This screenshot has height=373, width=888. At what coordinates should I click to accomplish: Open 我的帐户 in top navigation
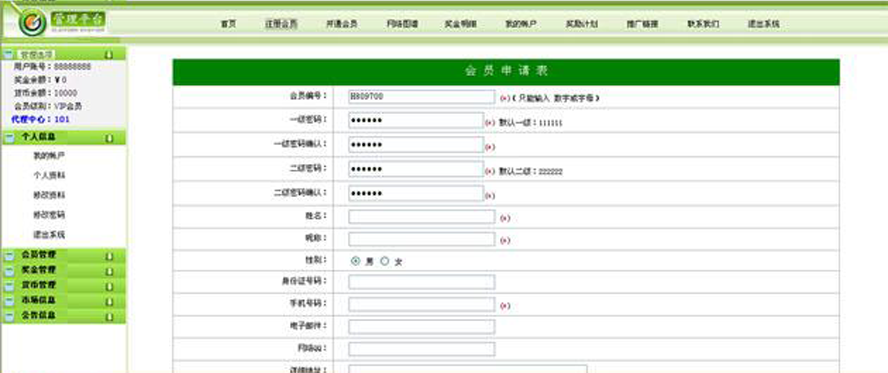click(521, 24)
